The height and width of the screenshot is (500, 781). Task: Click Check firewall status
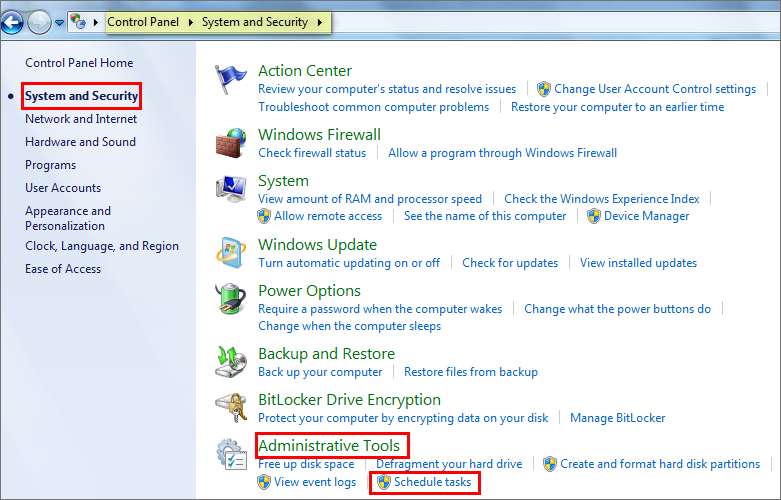pos(312,153)
